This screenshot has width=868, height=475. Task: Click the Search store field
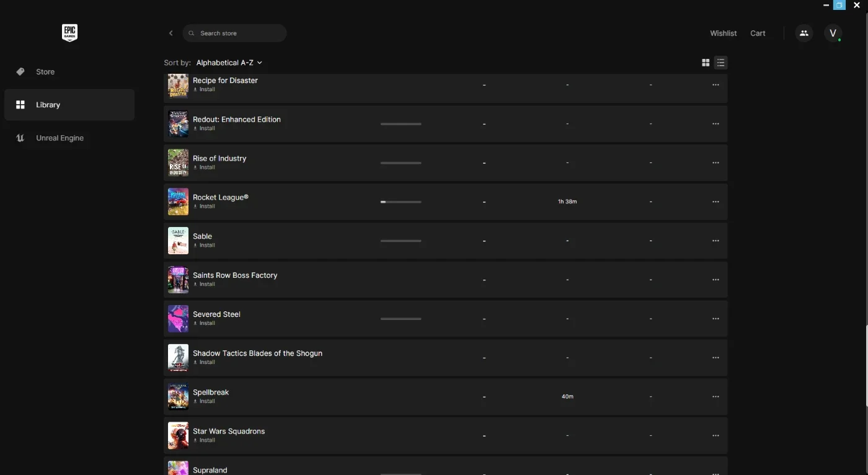[234, 33]
